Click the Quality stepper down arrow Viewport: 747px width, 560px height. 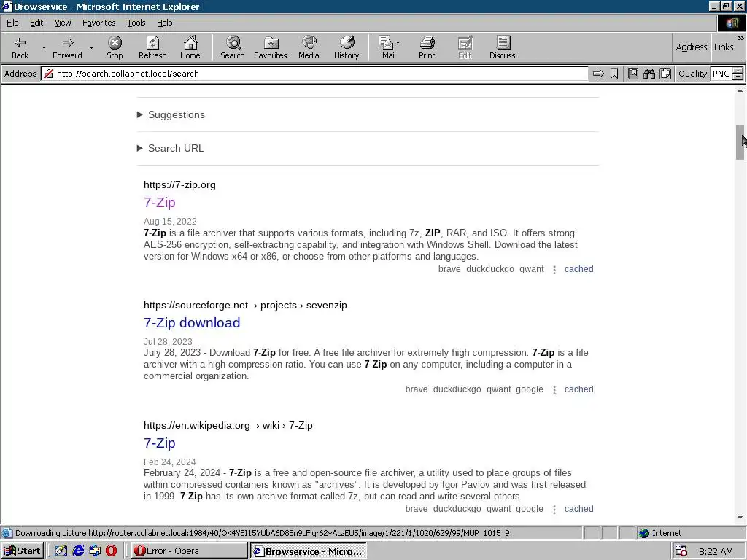738,77
